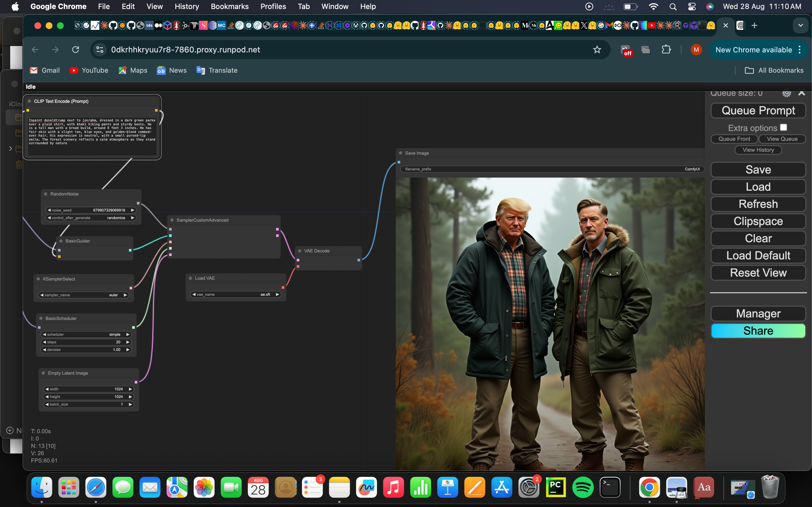
Task: Open the ComfyUI settings gear icon
Action: pos(787,93)
